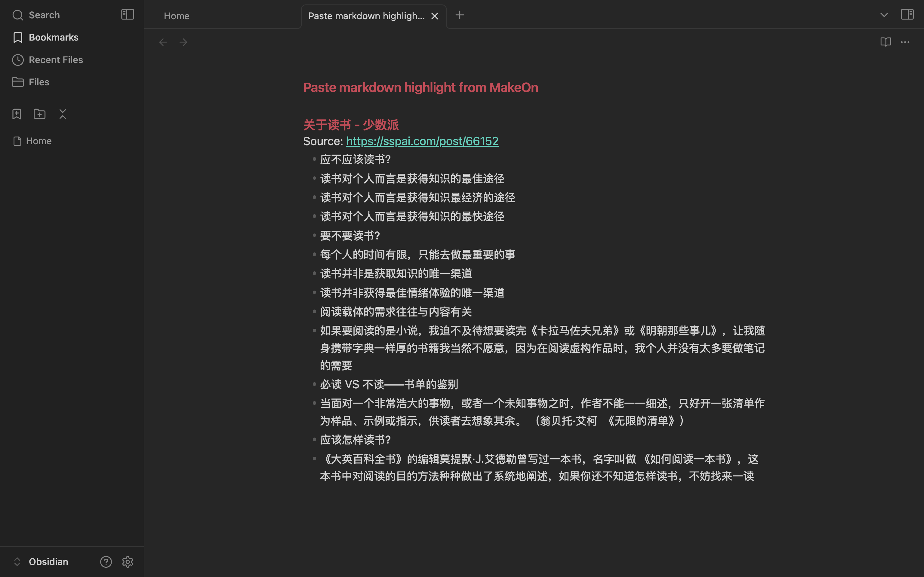
Task: Open the Home bookmark entry
Action: [x=38, y=141]
